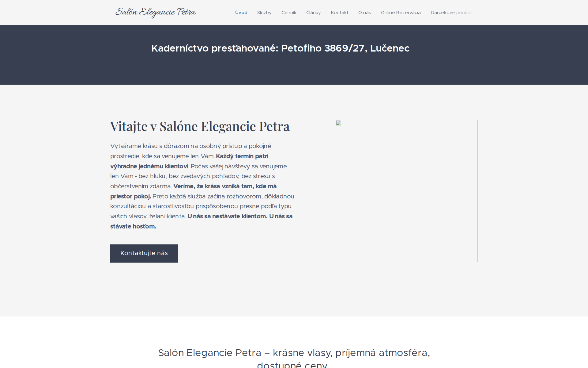The image size is (588, 368).
Task: Click the Salón Elegancie Petra tagline heading
Action: (x=294, y=353)
